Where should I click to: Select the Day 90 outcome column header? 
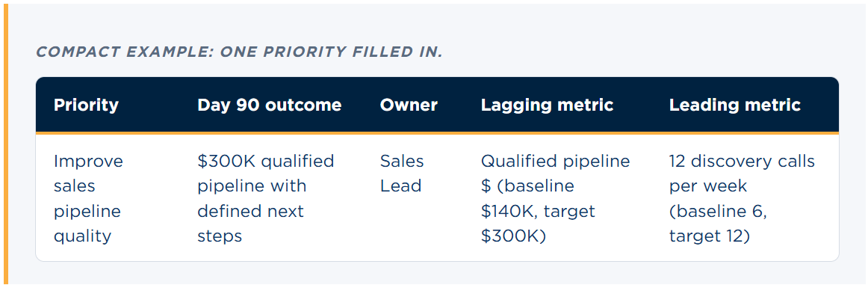click(x=269, y=105)
